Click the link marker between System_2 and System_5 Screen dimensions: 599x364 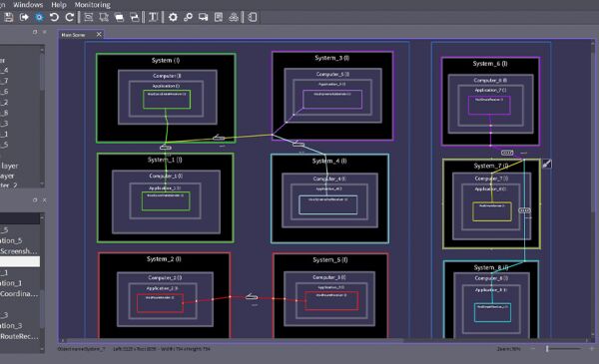(252, 297)
